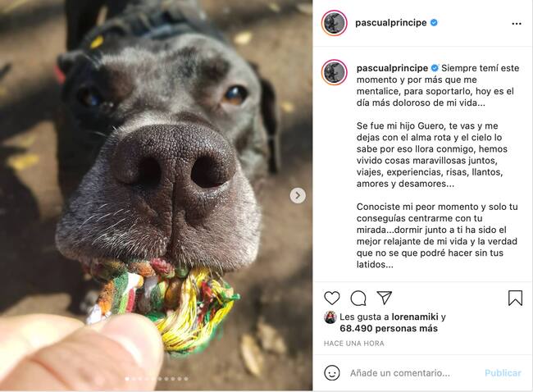Click the HACE UNA HORA timestamp
533x392 pixels.
point(354,344)
